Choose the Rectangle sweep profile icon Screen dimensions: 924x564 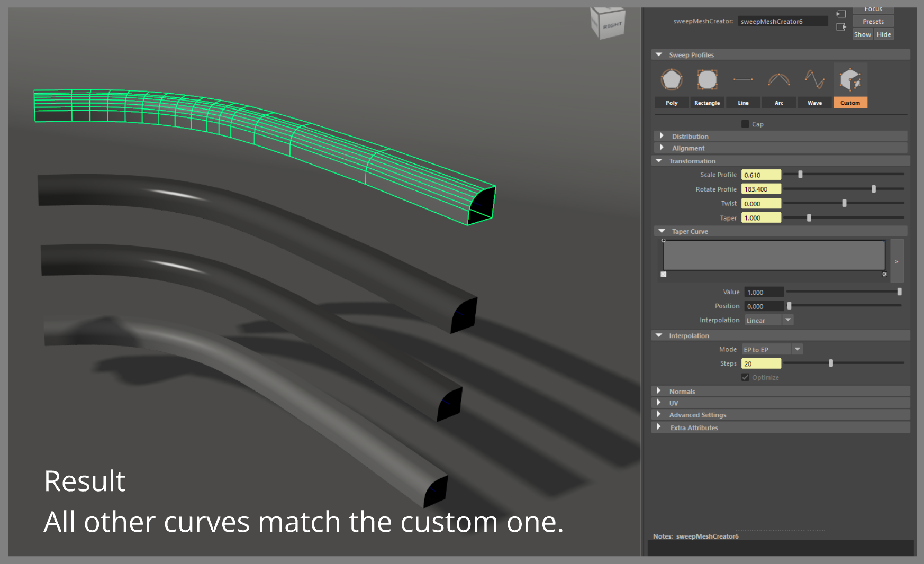[707, 80]
